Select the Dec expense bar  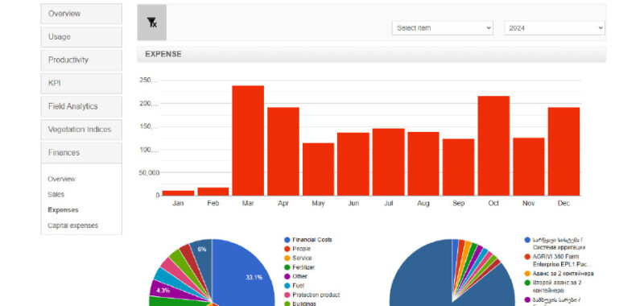pyautogui.click(x=564, y=151)
